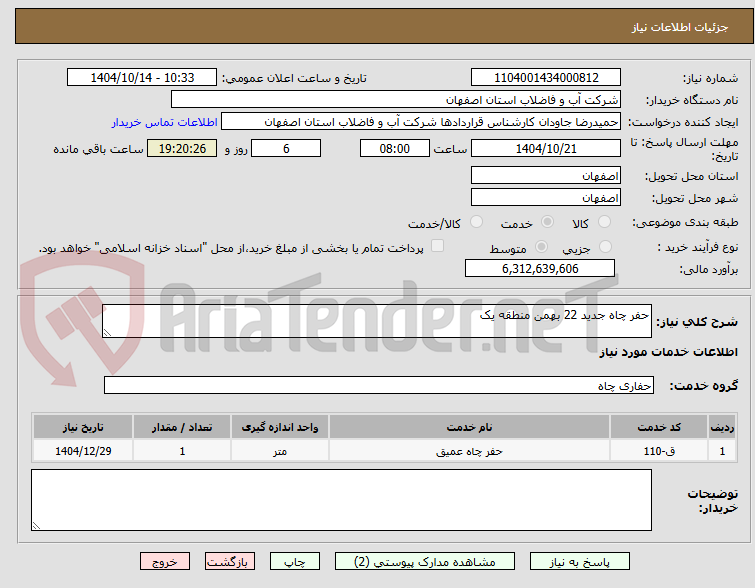
Task: Select the کالا/خدمت radio button
Action: tap(476, 222)
